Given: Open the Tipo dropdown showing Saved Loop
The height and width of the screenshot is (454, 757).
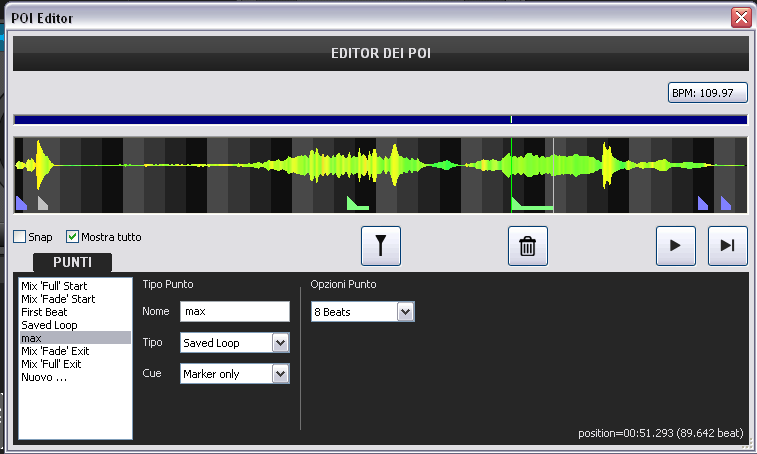Looking at the screenshot, I should [x=235, y=343].
